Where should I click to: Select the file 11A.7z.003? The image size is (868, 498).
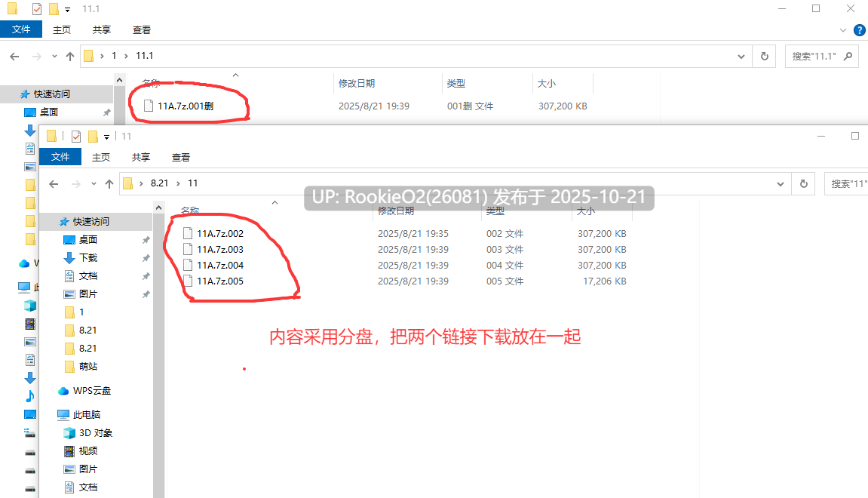click(219, 249)
